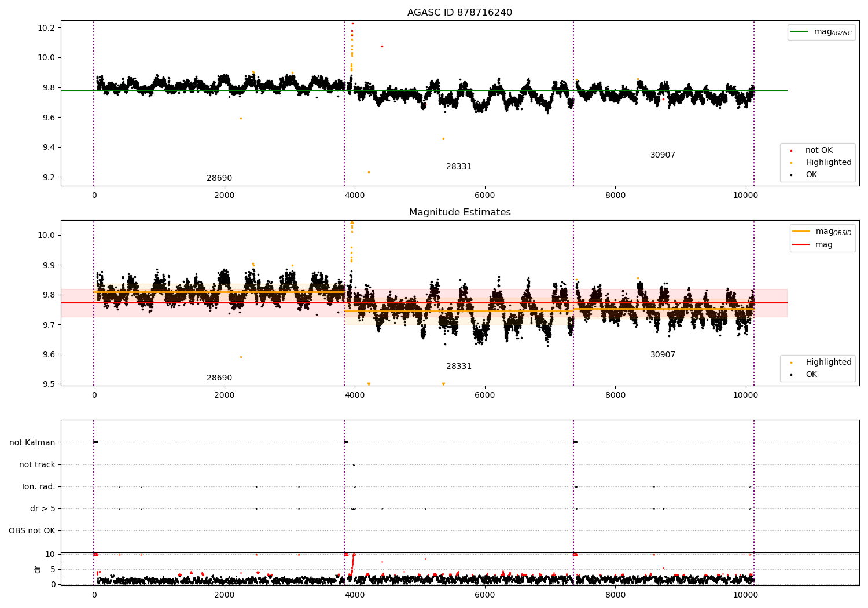868x608 pixels.
Task: Click the 'Magnitude Estimates' title
Action: tap(459, 212)
